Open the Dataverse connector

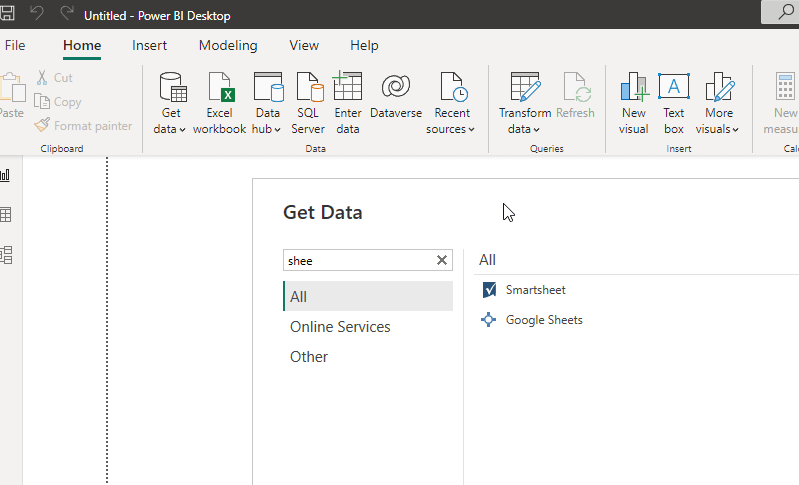[x=397, y=98]
